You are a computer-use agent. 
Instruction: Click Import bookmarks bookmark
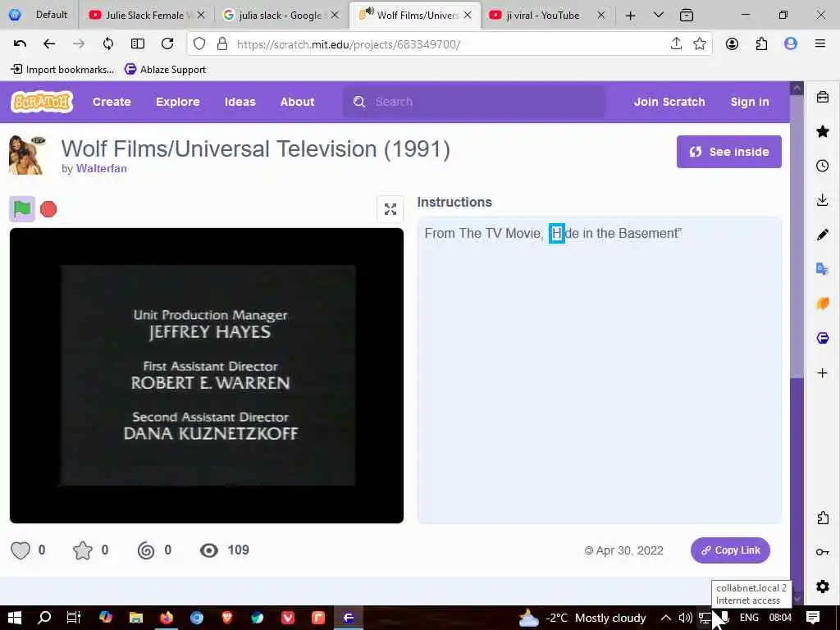[62, 70]
